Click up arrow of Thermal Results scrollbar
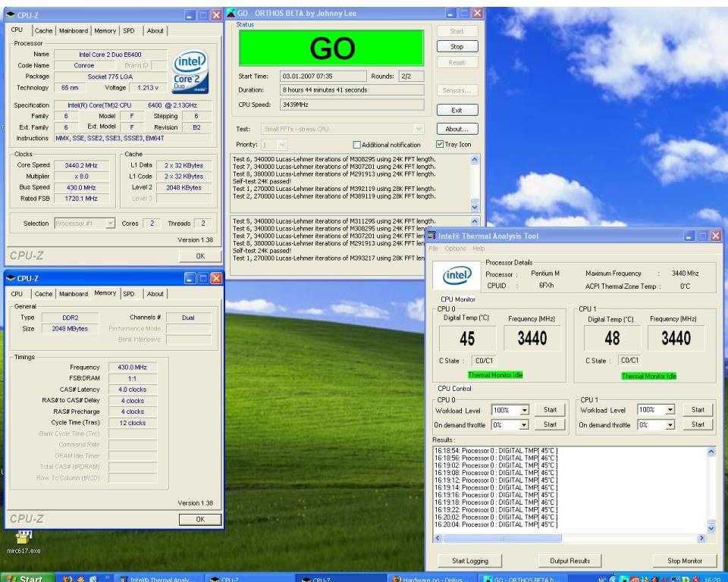728x582 pixels. pos(711,452)
